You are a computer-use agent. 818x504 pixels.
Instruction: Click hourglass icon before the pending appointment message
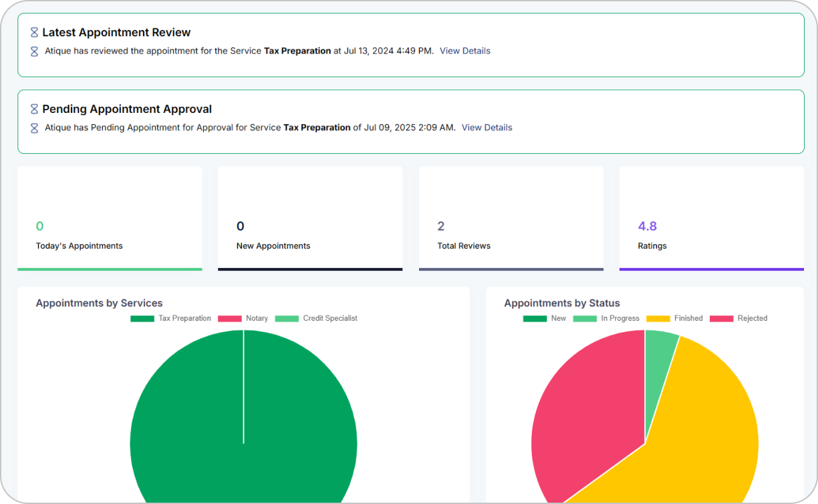(x=34, y=128)
